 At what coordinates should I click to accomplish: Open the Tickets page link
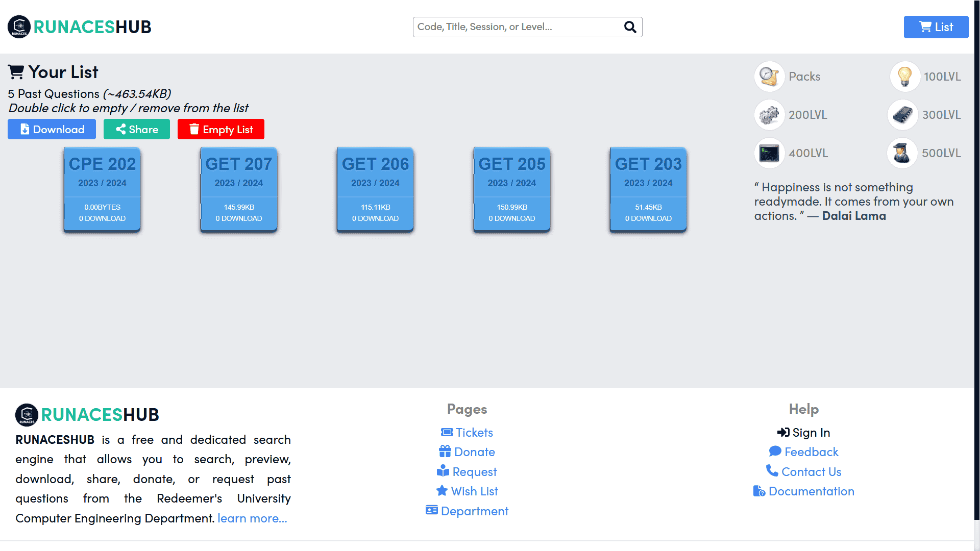pos(467,433)
